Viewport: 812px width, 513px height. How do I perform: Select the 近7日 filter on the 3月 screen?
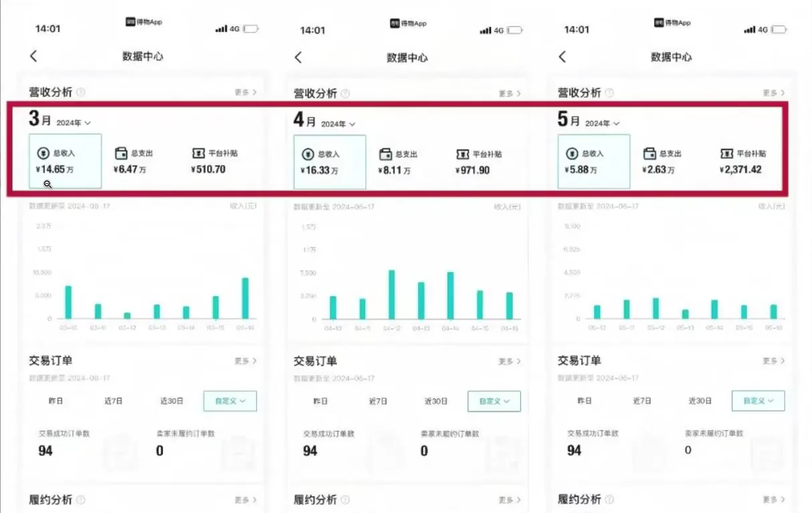(x=114, y=401)
